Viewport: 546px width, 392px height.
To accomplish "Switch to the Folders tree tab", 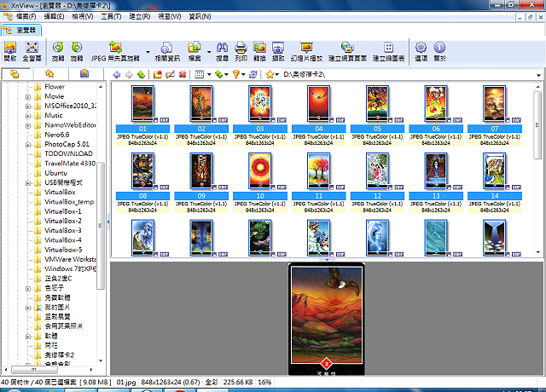I will tap(15, 74).
